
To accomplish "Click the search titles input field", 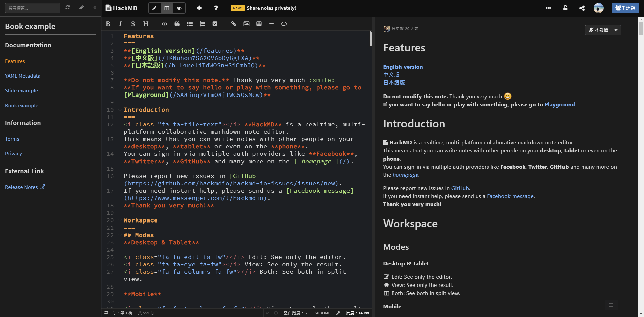I will 33,8.
